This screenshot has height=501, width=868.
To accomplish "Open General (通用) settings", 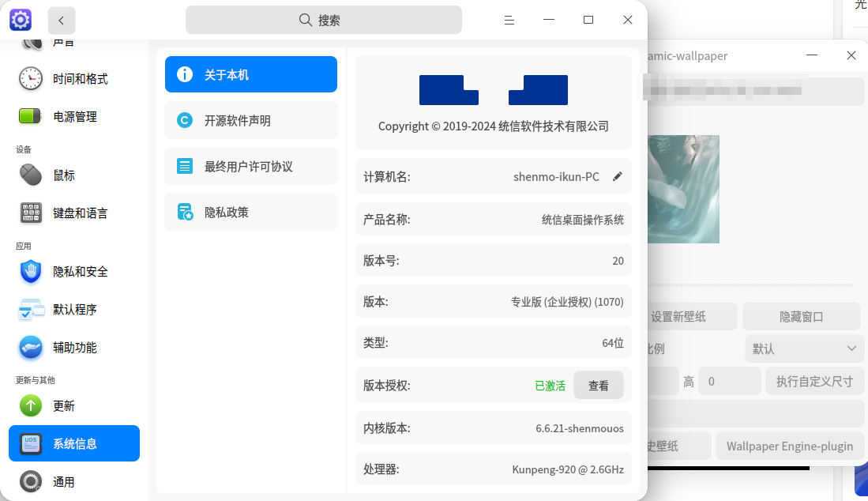I will point(74,481).
